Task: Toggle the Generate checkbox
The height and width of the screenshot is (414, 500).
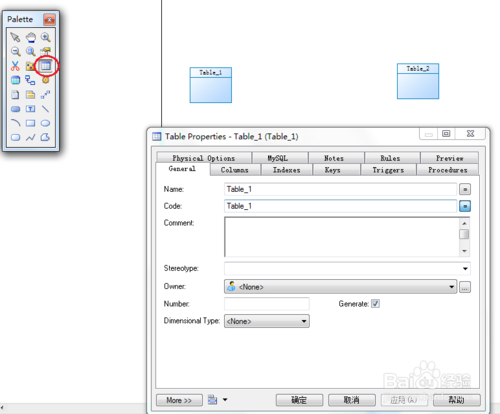Action: 375,304
